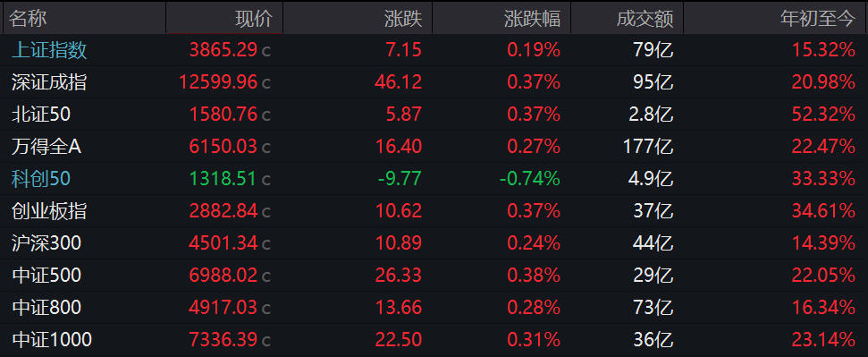Select the 中证800 row

pyautogui.click(x=434, y=308)
